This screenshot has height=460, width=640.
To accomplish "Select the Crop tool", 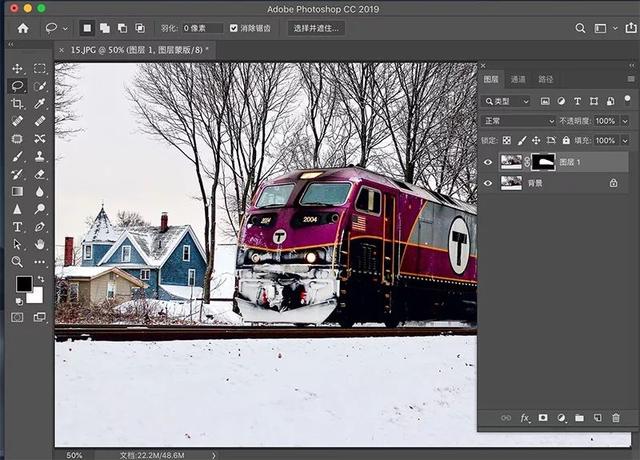I will click(17, 103).
